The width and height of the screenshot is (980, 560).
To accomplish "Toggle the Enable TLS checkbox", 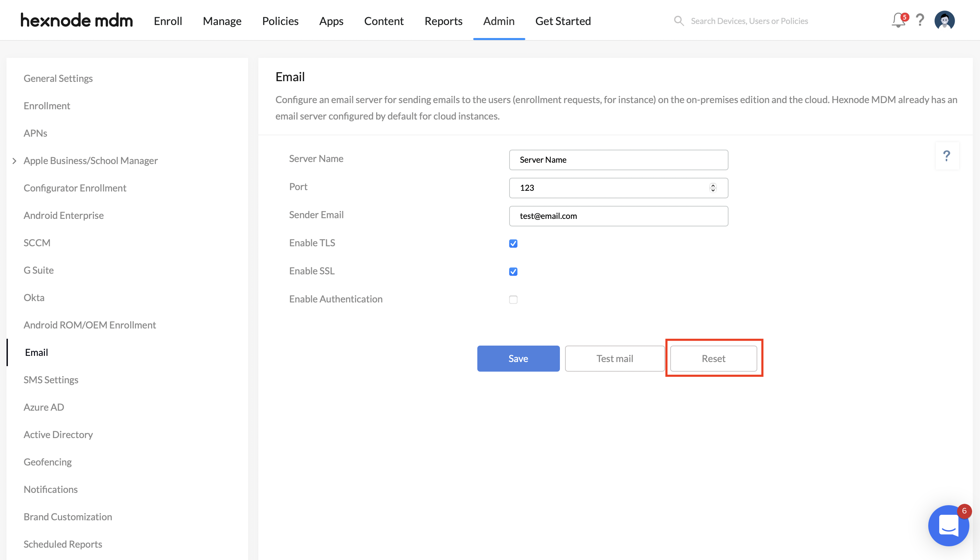I will coord(513,244).
